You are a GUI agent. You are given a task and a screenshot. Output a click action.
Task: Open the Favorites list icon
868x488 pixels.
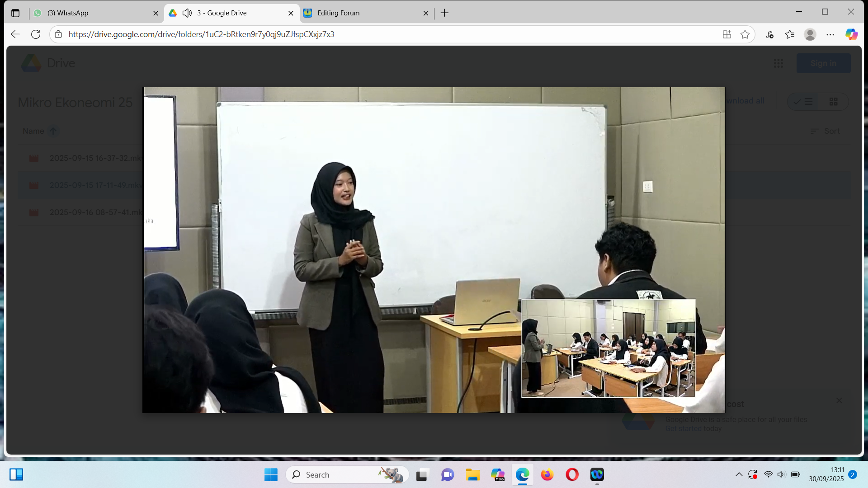click(790, 34)
